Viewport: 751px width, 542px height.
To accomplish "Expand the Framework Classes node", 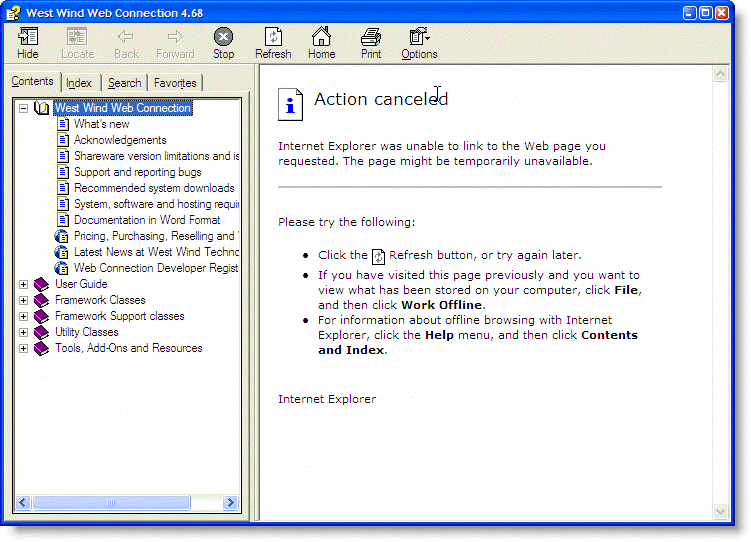I will (24, 300).
